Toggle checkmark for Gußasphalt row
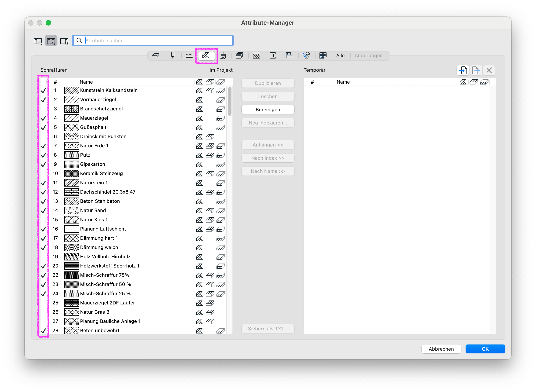 coord(43,127)
